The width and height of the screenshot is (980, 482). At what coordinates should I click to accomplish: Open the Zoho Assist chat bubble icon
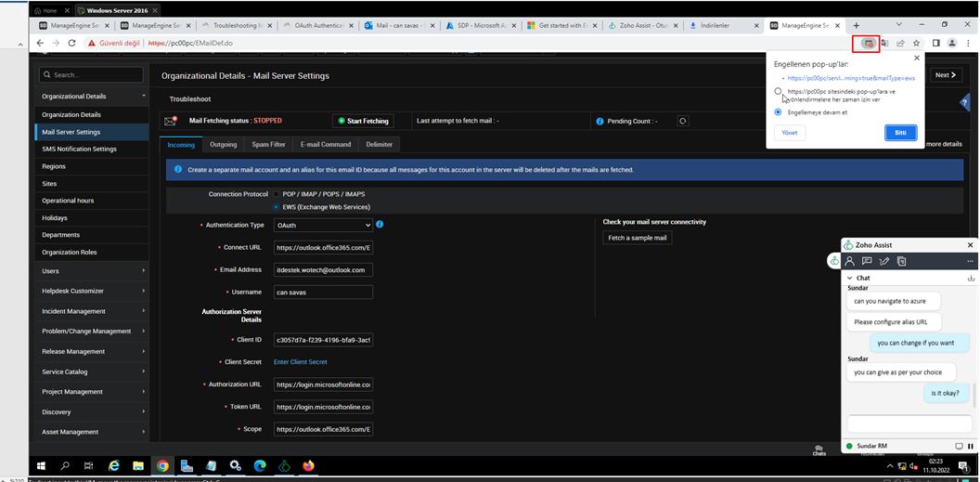[x=867, y=261]
